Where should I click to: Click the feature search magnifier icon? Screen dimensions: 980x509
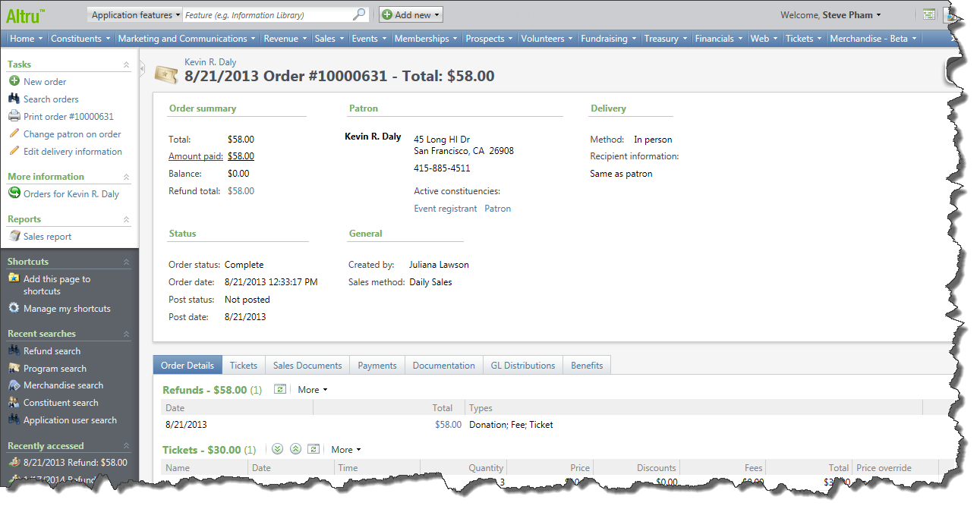tap(359, 14)
